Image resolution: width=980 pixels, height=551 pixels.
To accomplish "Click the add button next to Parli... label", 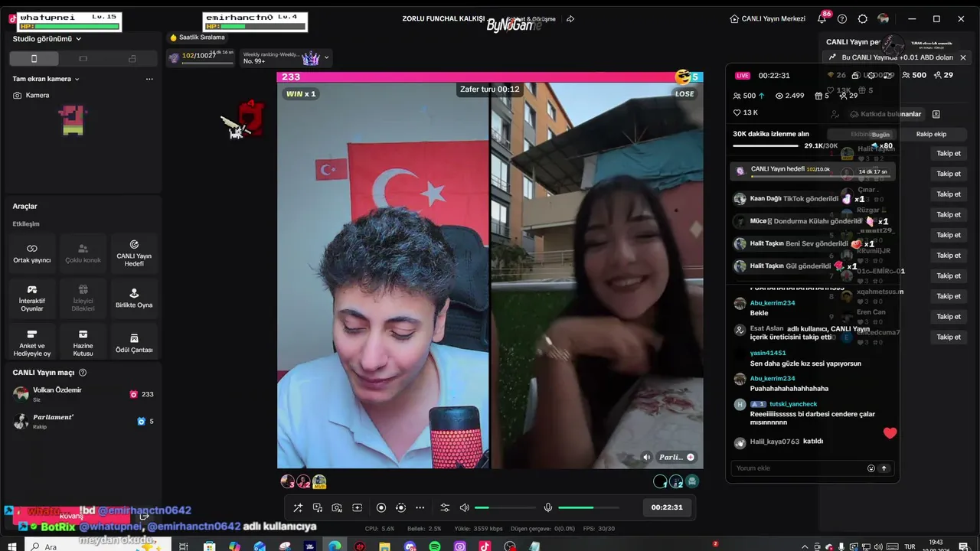I will coord(690,458).
